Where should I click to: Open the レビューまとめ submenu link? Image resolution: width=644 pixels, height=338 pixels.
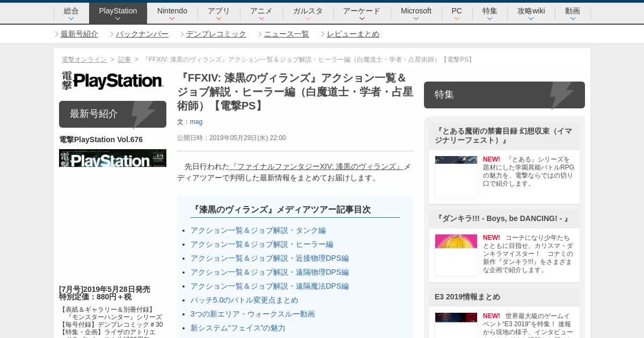click(x=353, y=34)
